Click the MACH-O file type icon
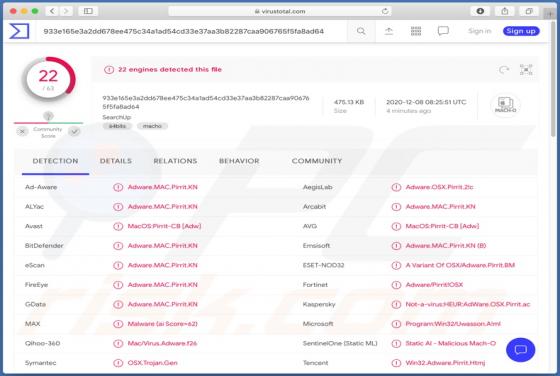The image size is (560, 376). click(505, 105)
